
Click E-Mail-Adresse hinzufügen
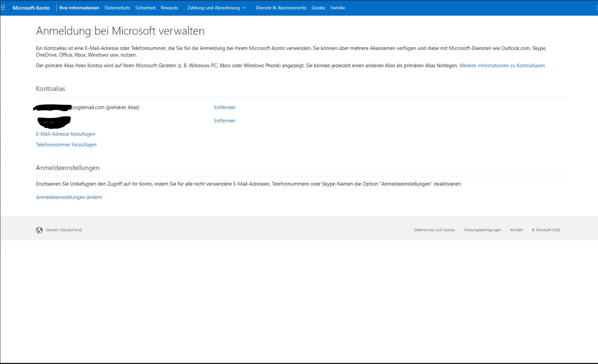point(65,134)
